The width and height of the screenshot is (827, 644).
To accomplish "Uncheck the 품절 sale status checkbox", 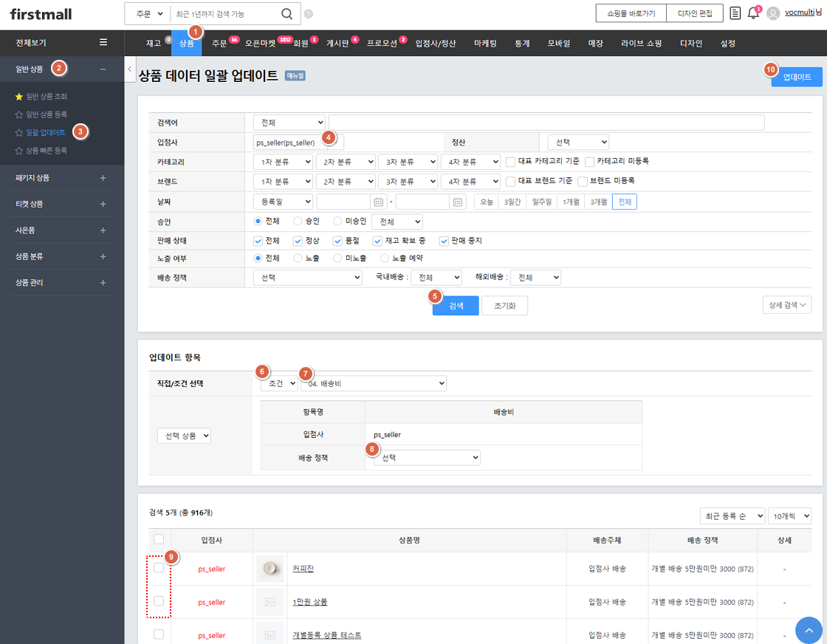I will click(337, 241).
